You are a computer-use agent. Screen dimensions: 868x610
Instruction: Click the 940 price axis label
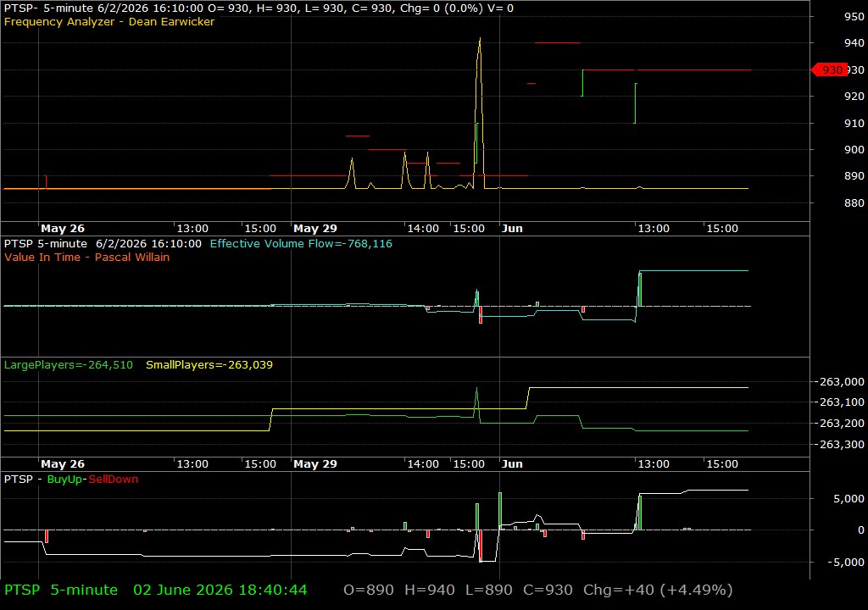click(x=854, y=43)
